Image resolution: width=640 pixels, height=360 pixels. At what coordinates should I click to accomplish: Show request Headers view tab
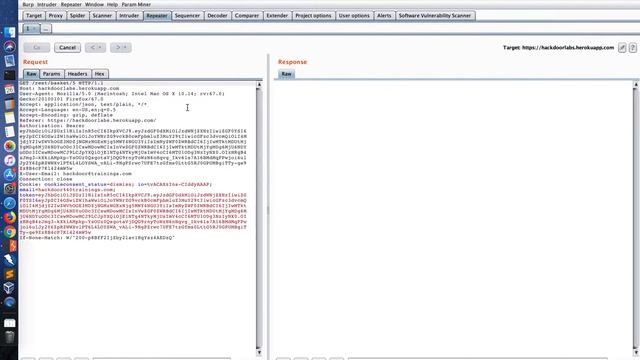(x=77, y=74)
